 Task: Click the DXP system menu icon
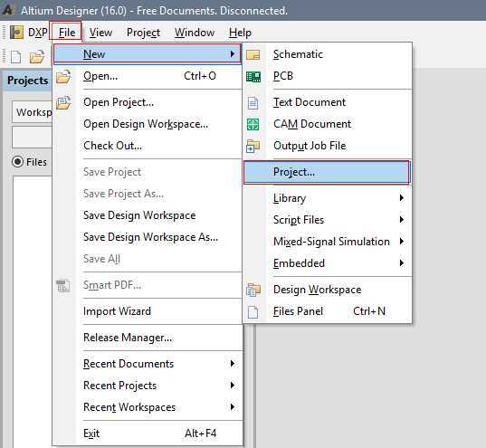[16, 33]
